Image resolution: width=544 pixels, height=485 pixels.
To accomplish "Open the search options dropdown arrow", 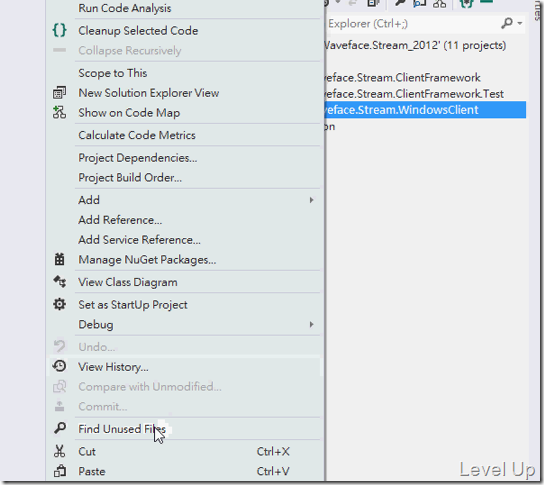I will point(520,23).
